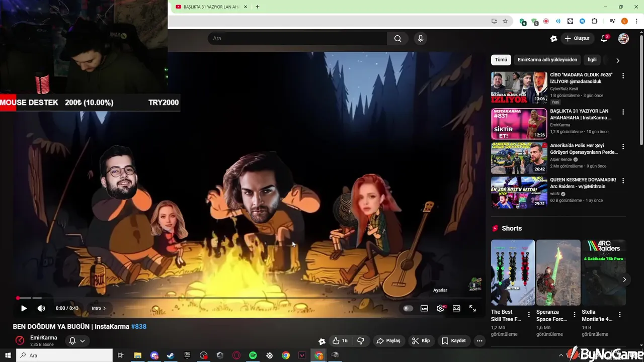
Task: Open Chrome profile E avatar
Action: tap(624, 21)
